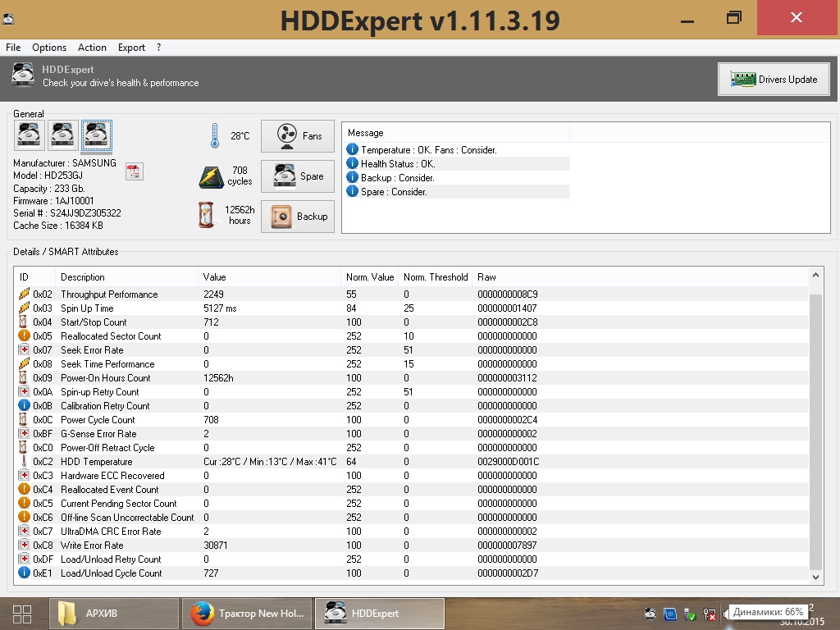Click the Fans button

click(297, 136)
